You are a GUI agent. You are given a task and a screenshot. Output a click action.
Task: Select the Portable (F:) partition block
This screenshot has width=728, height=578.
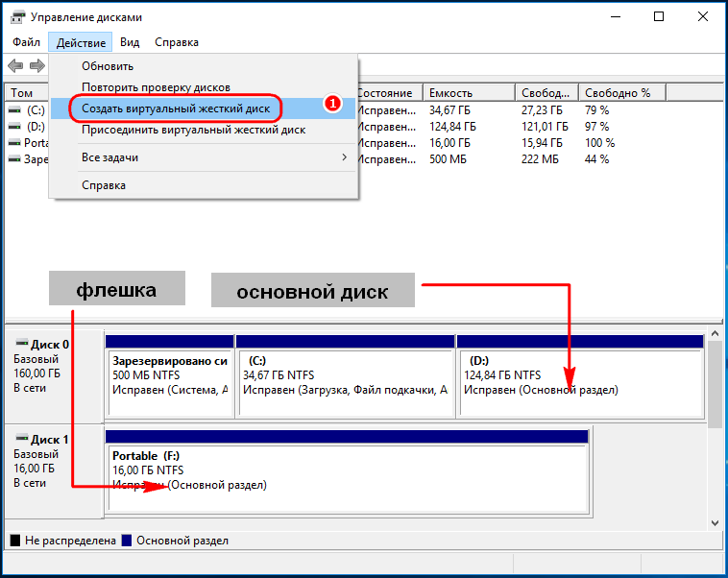[347, 477]
